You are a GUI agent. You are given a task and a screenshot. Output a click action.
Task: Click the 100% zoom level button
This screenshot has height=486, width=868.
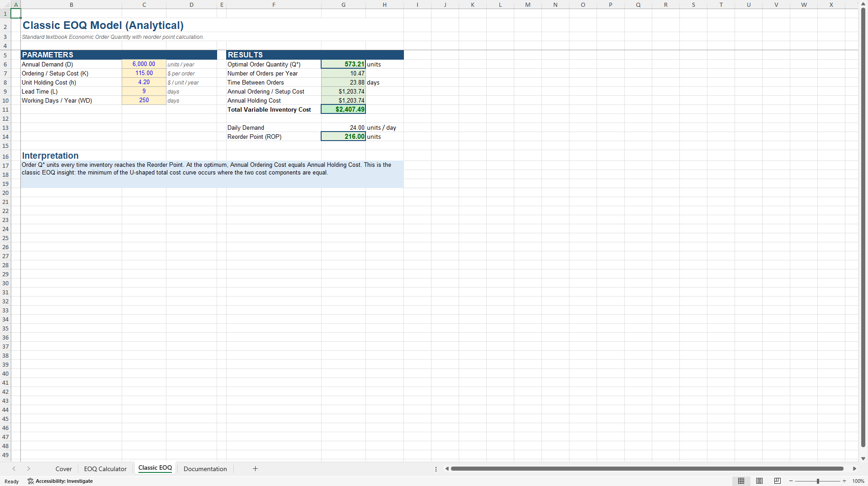pyautogui.click(x=858, y=481)
